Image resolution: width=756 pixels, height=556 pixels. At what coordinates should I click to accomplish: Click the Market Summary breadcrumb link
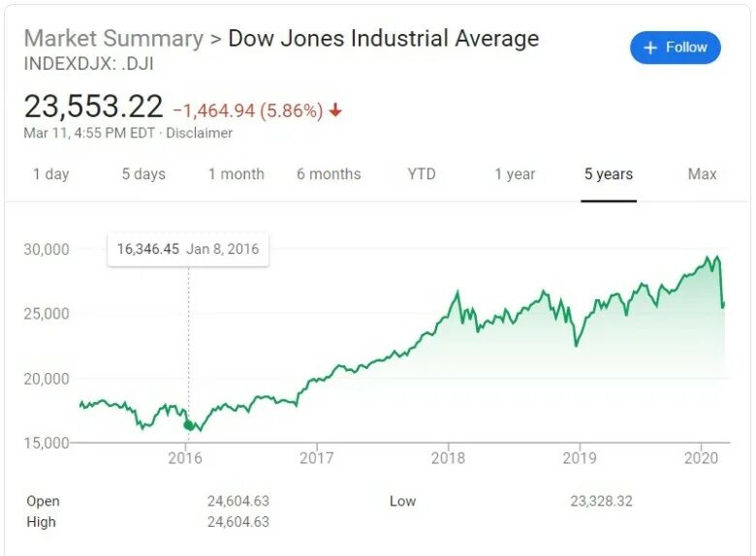pos(113,39)
